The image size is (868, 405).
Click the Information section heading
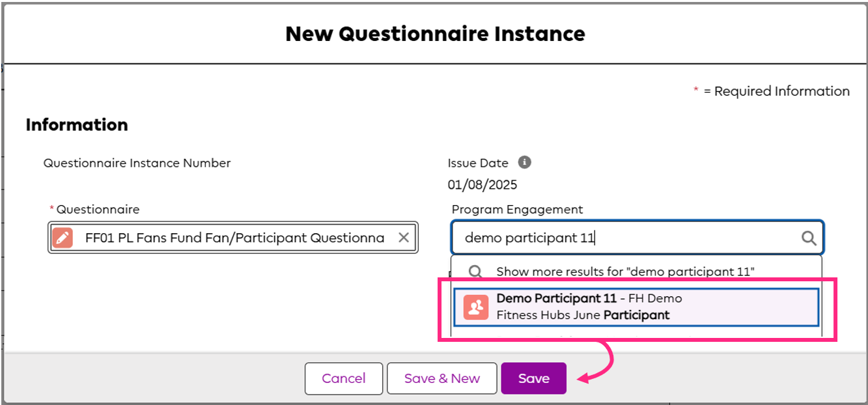76,124
